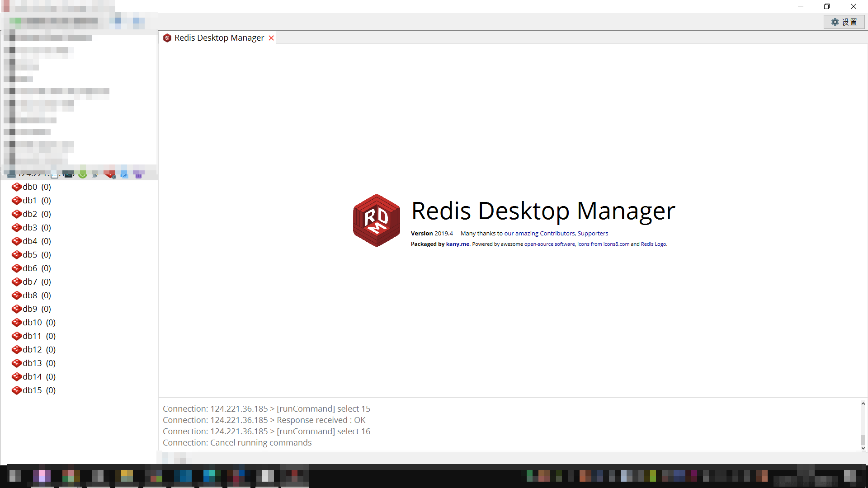
Task: Restore down the application window
Action: click(x=827, y=6)
